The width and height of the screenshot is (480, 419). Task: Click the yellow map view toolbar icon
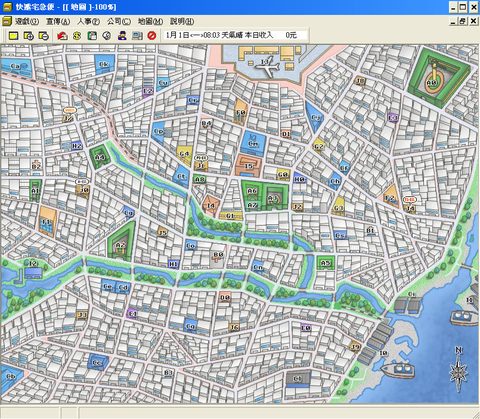tap(13, 35)
